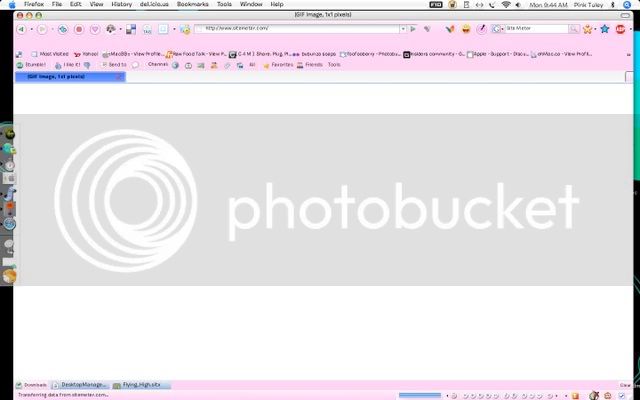Image resolution: width=640 pixels, height=400 pixels.
Task: Click the pink clock and pen icon
Action: [x=482, y=29]
